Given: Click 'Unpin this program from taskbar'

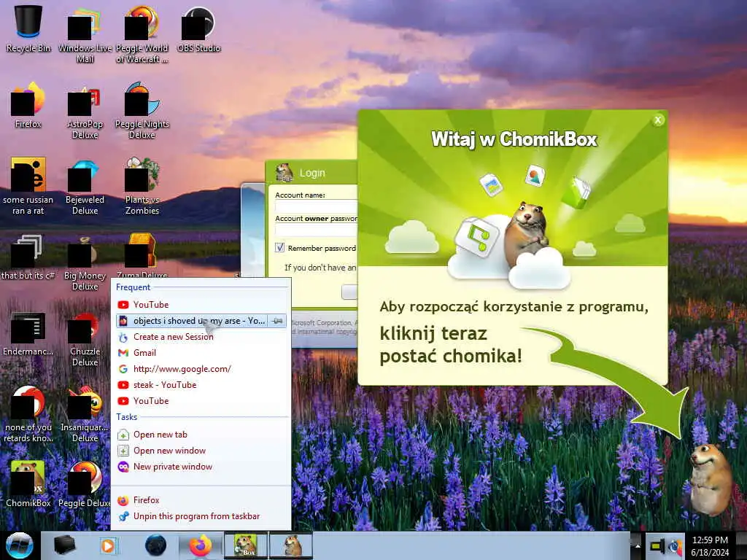Looking at the screenshot, I should 201,517.
